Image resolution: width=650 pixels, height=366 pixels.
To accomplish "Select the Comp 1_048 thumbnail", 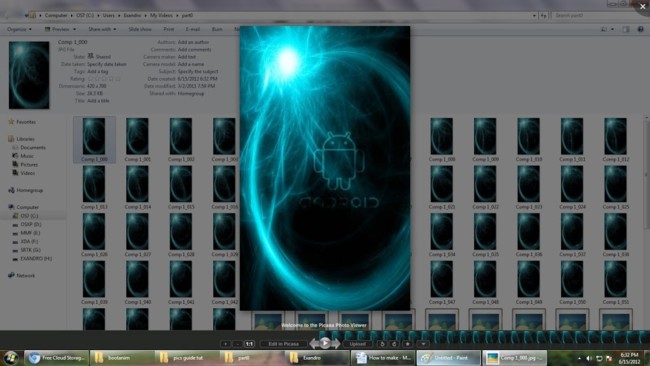I will click(485, 283).
